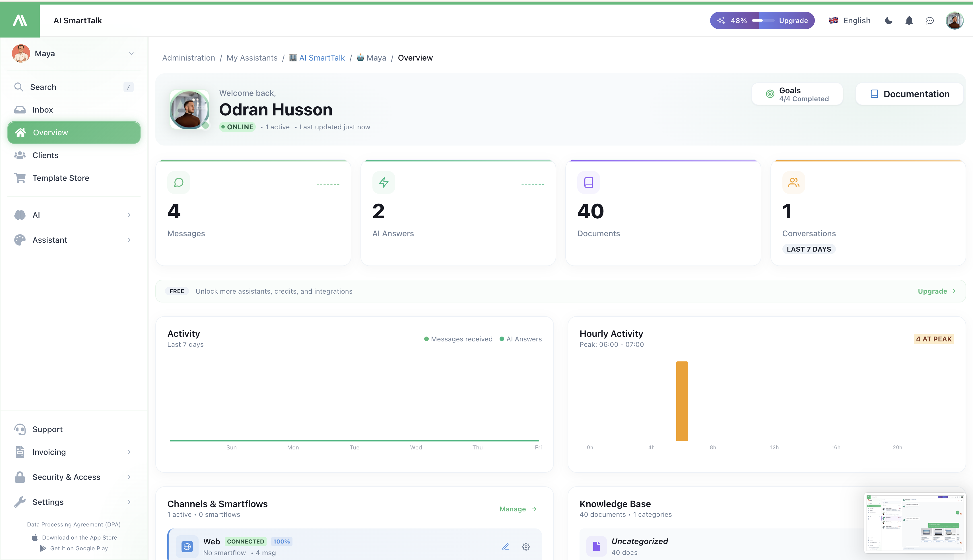973x560 pixels.
Task: Select the Overview menu item
Action: pos(73,132)
